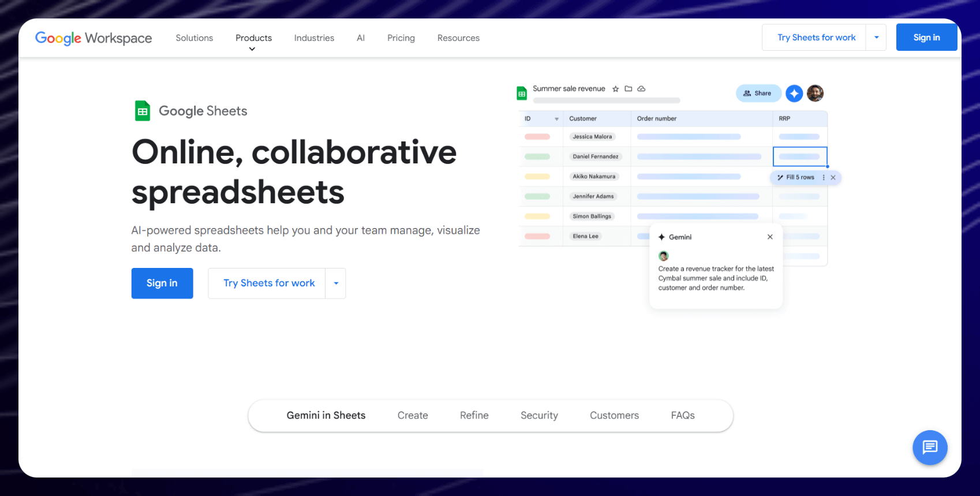Click the move-to-folder icon
Screen dimensions: 980x496
(629, 89)
